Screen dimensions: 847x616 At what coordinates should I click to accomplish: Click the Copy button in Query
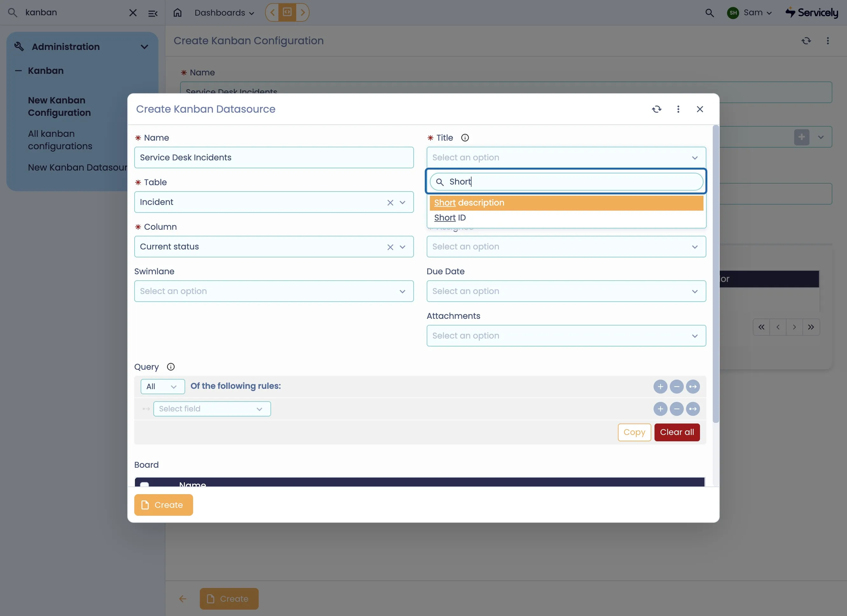pos(634,432)
